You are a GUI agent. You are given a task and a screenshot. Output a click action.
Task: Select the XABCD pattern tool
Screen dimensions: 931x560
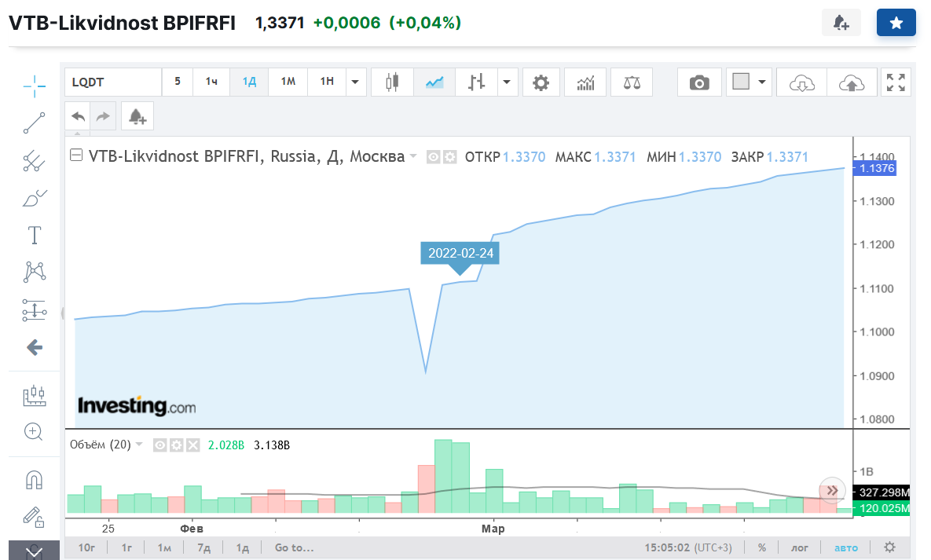(x=35, y=272)
